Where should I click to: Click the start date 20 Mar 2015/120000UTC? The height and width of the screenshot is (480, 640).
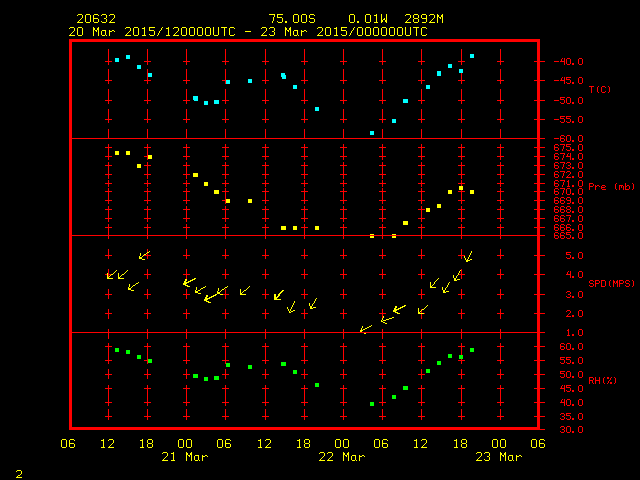[x=152, y=32]
